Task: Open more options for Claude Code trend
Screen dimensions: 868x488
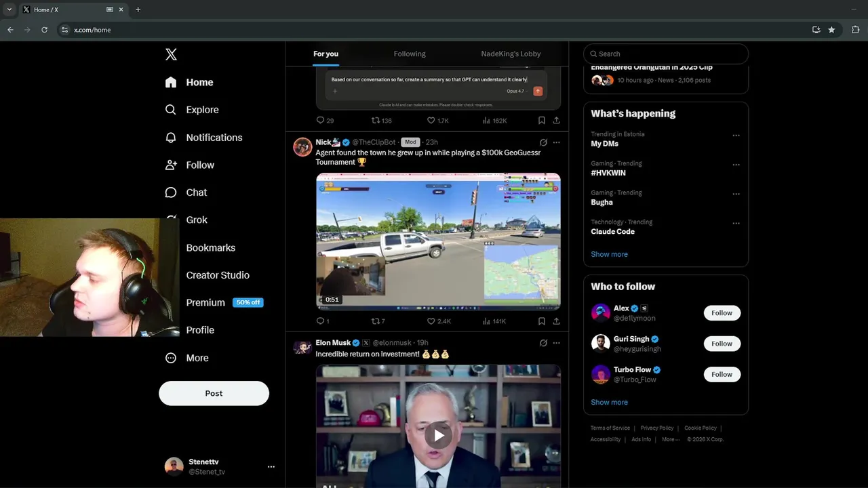Action: (x=736, y=223)
